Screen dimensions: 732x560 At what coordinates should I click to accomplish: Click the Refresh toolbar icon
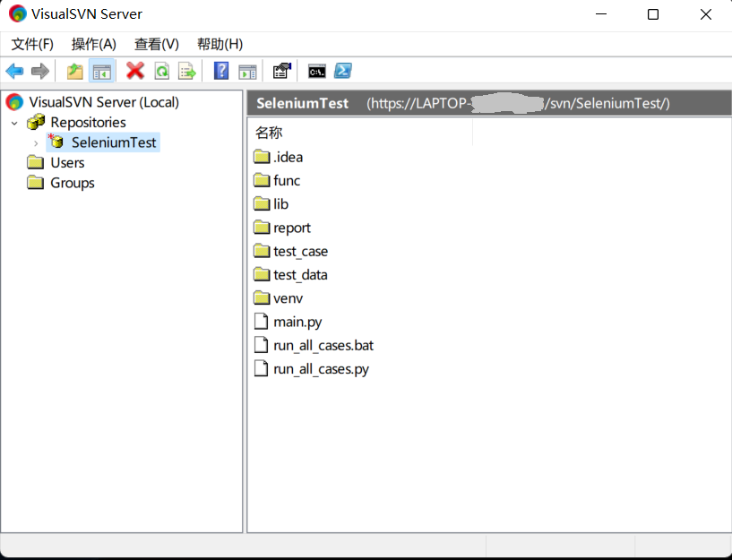pyautogui.click(x=161, y=72)
